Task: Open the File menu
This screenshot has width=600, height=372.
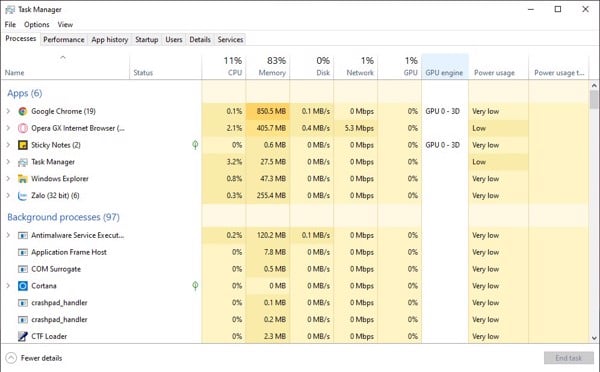Action: pos(10,24)
